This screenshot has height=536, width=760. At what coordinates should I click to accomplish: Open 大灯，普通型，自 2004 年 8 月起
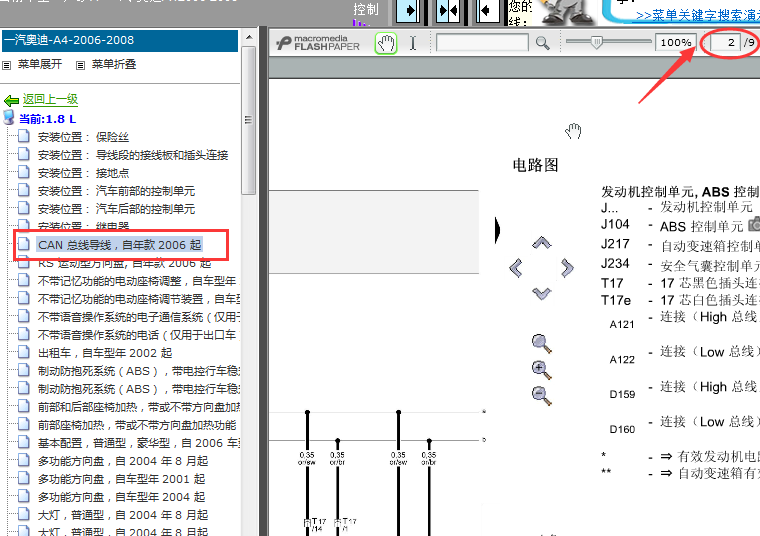coord(123,515)
